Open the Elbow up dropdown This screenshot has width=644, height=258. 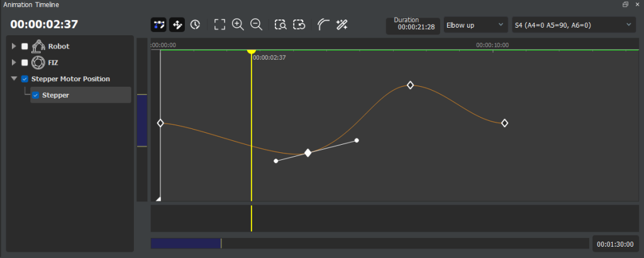475,25
